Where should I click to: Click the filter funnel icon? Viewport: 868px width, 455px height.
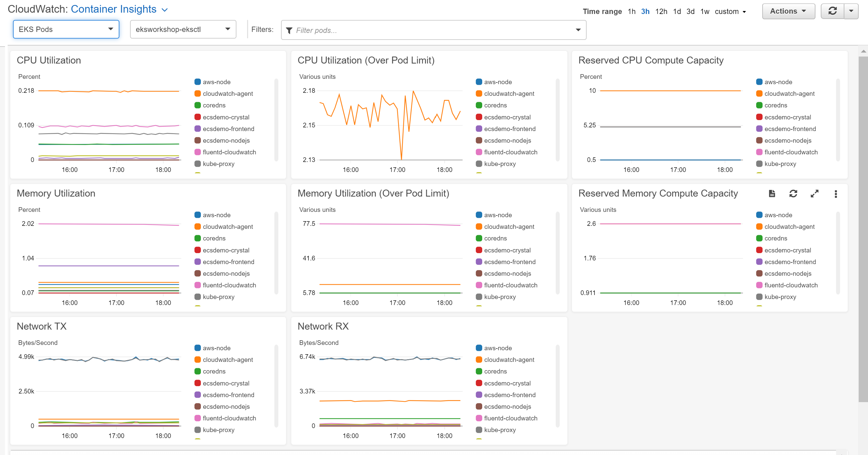tap(289, 30)
